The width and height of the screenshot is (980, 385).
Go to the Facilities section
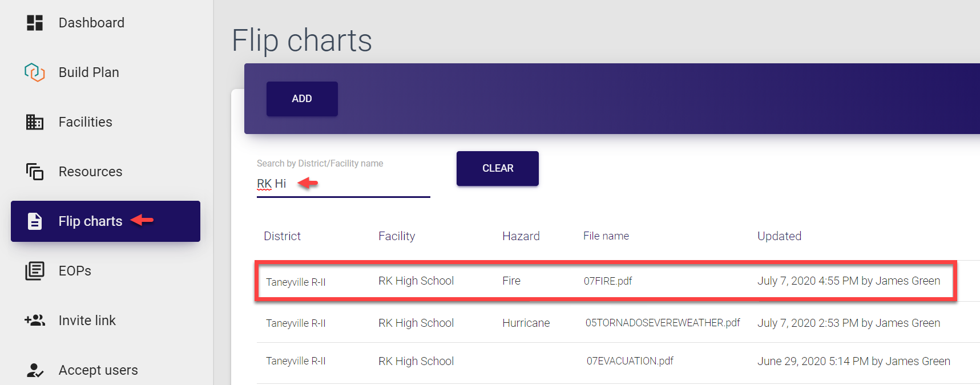[85, 122]
